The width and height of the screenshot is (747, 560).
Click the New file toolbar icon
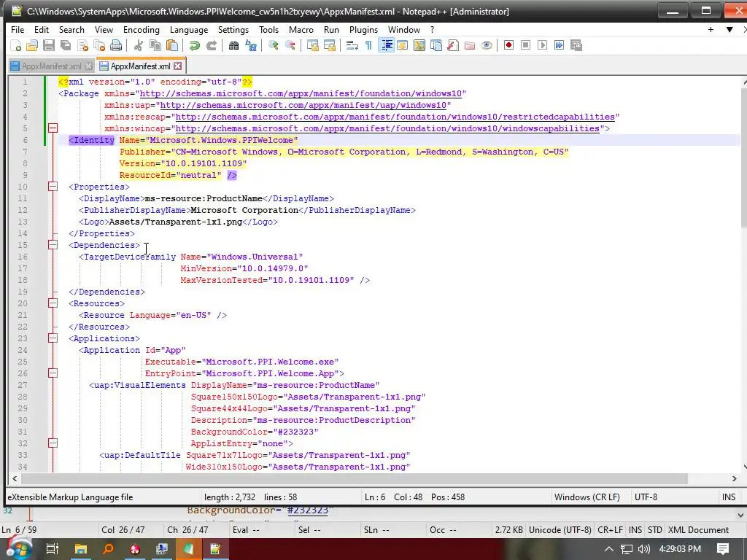16,46
